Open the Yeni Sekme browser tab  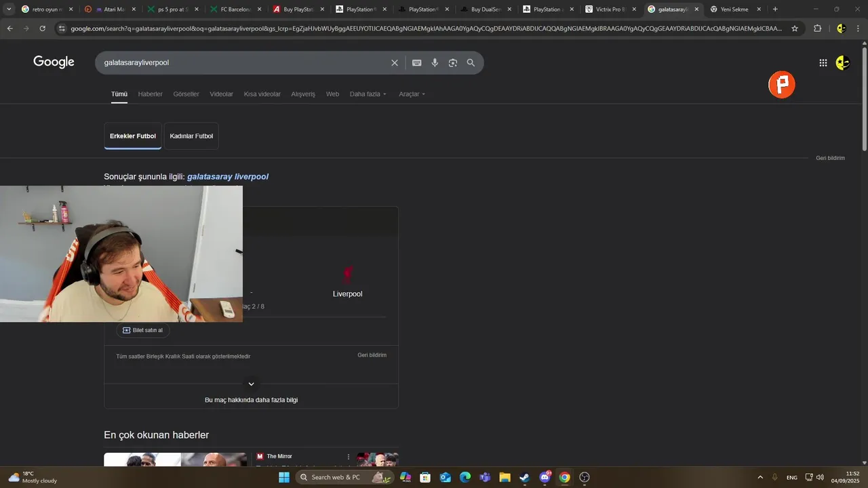pyautogui.click(x=735, y=9)
